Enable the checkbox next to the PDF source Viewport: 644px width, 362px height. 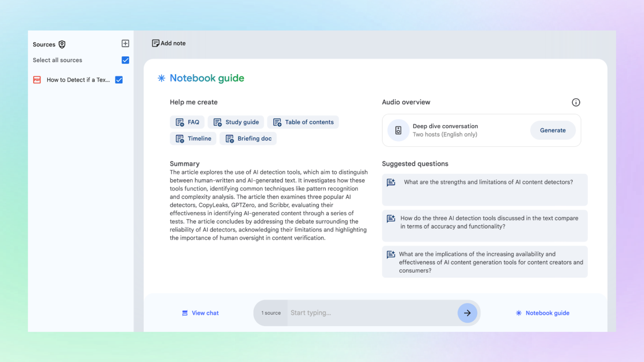(x=119, y=80)
